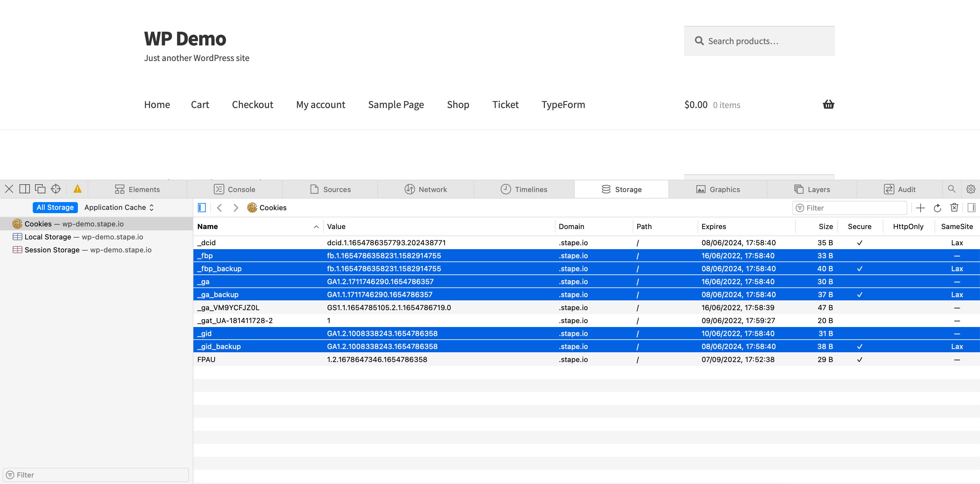Select the Storage tab
The width and height of the screenshot is (980, 484).
622,189
